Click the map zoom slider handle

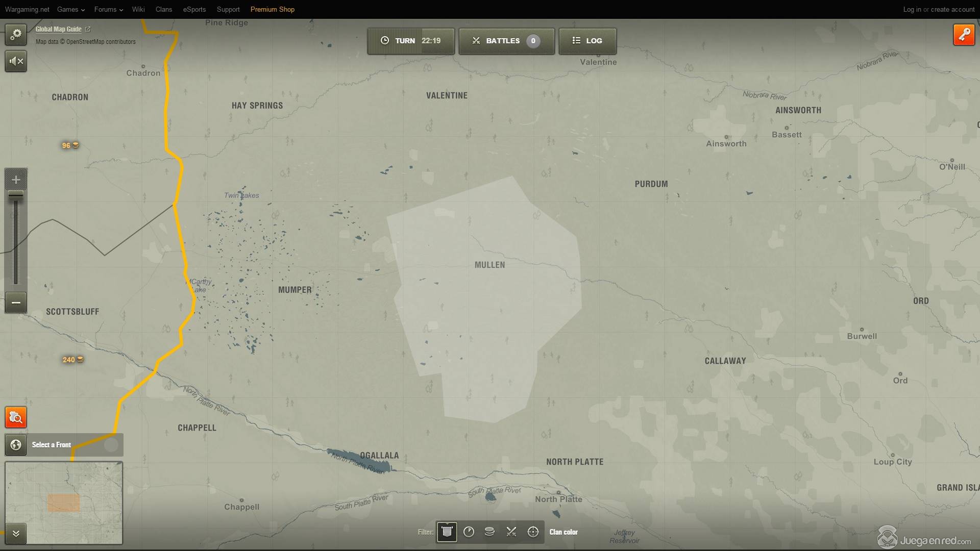(x=16, y=195)
